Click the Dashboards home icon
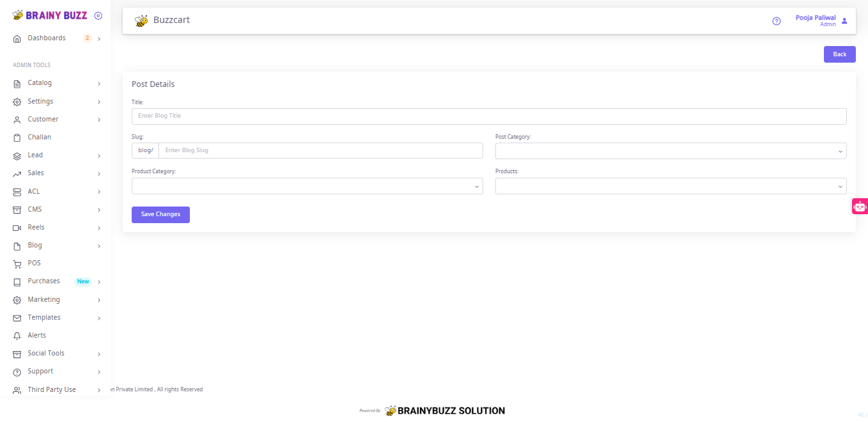This screenshot has width=868, height=422. (17, 38)
